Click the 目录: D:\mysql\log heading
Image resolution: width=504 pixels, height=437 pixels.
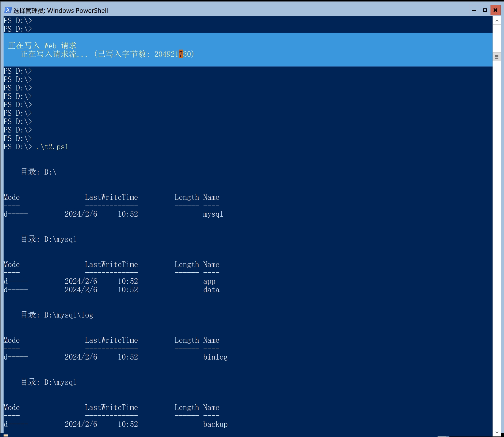pyautogui.click(x=57, y=315)
